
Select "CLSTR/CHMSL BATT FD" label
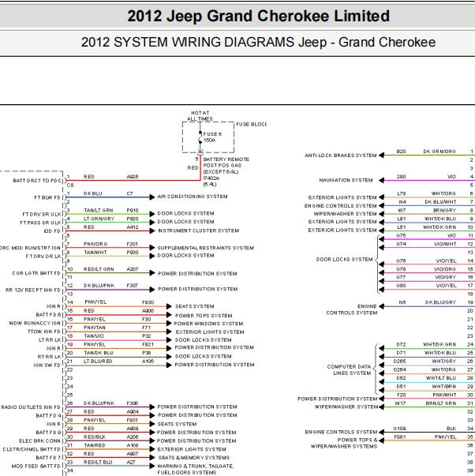point(32,449)
